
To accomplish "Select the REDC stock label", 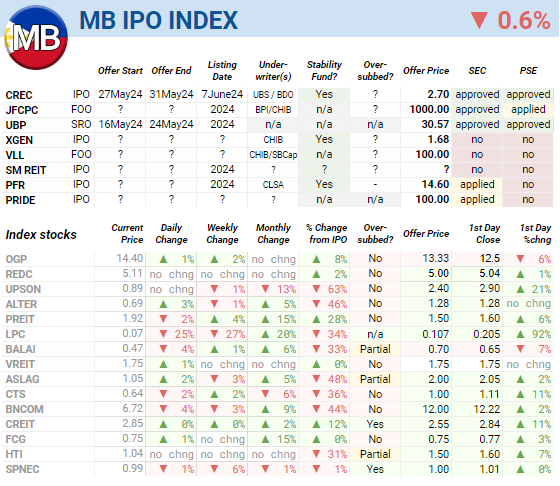I will coord(19,274).
